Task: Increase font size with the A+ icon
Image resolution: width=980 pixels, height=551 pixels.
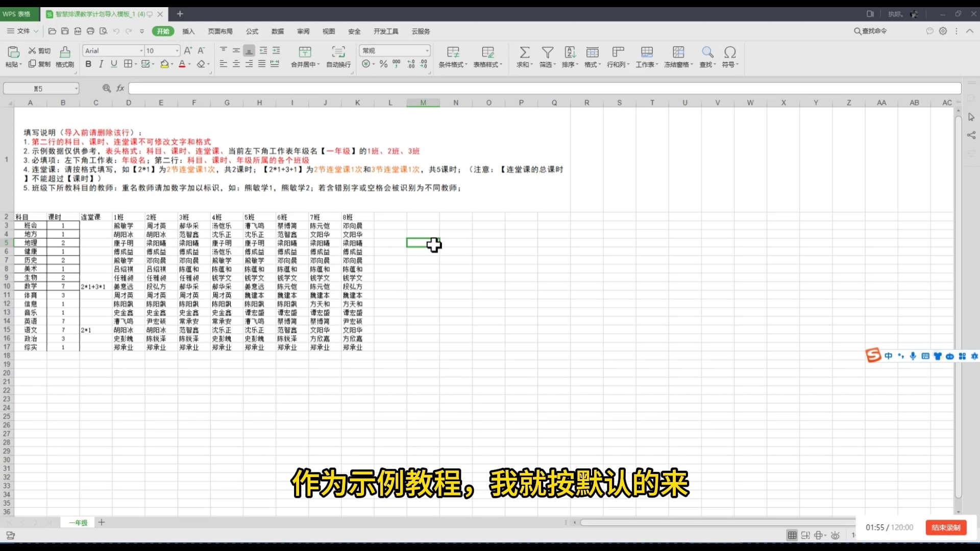Action: (188, 51)
